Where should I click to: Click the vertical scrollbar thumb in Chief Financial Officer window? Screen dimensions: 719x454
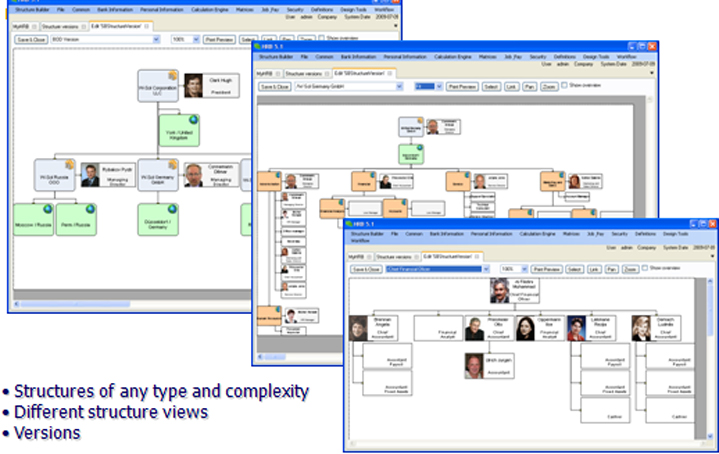pos(710,310)
